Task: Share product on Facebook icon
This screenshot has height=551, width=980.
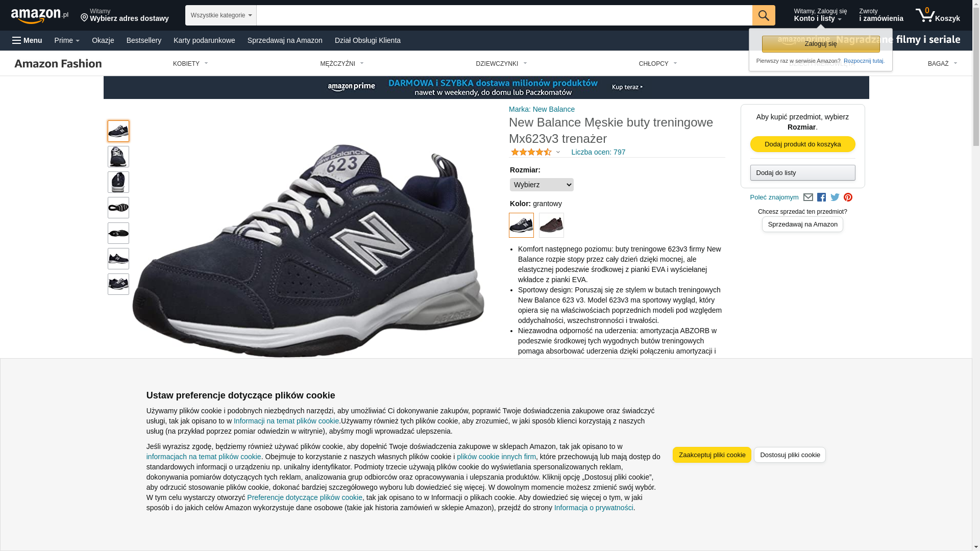Action: click(821, 197)
